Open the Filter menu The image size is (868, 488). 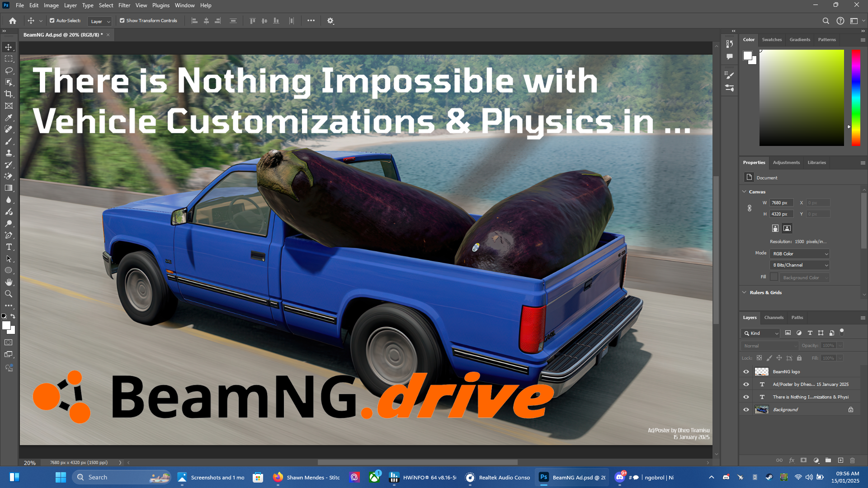click(x=124, y=5)
